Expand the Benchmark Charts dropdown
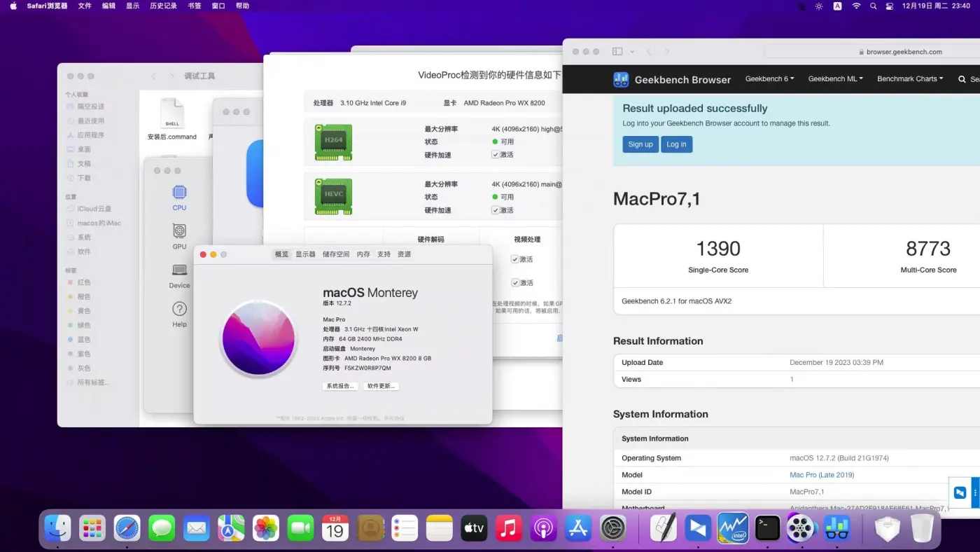The width and height of the screenshot is (980, 552). (909, 79)
